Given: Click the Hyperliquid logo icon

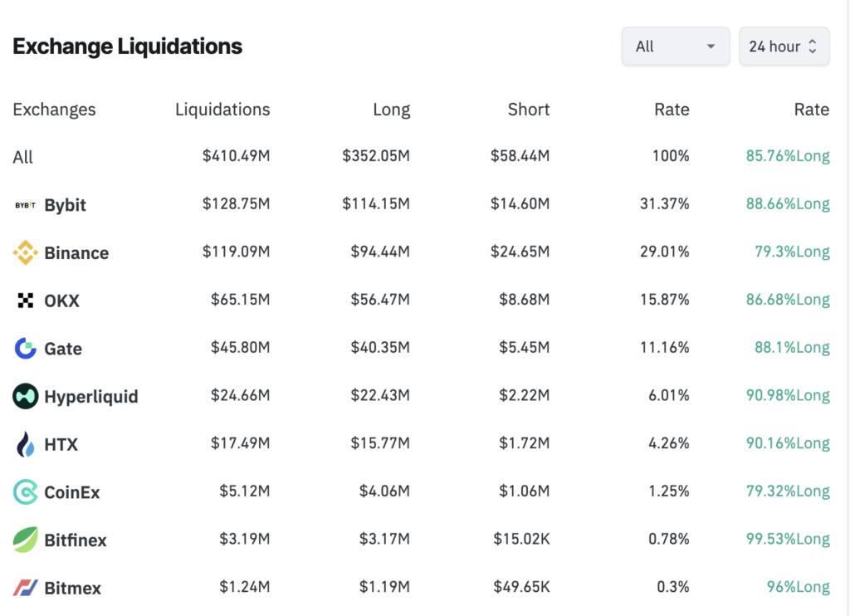Looking at the screenshot, I should [x=26, y=397].
